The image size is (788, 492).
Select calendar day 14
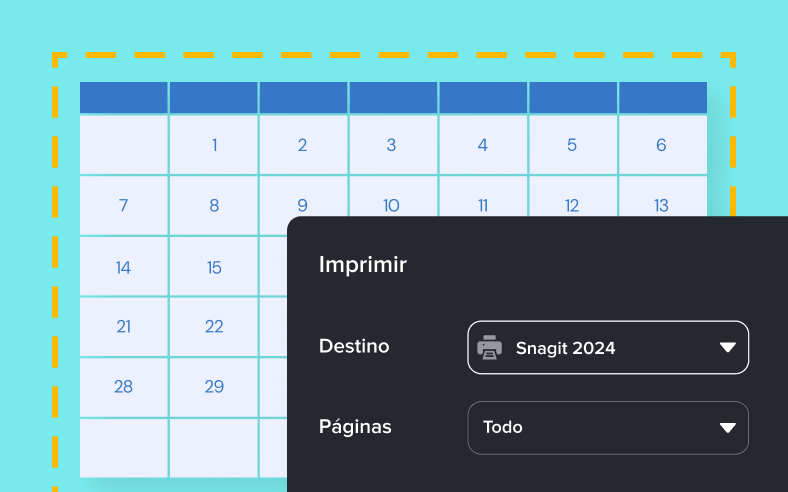coord(124,267)
